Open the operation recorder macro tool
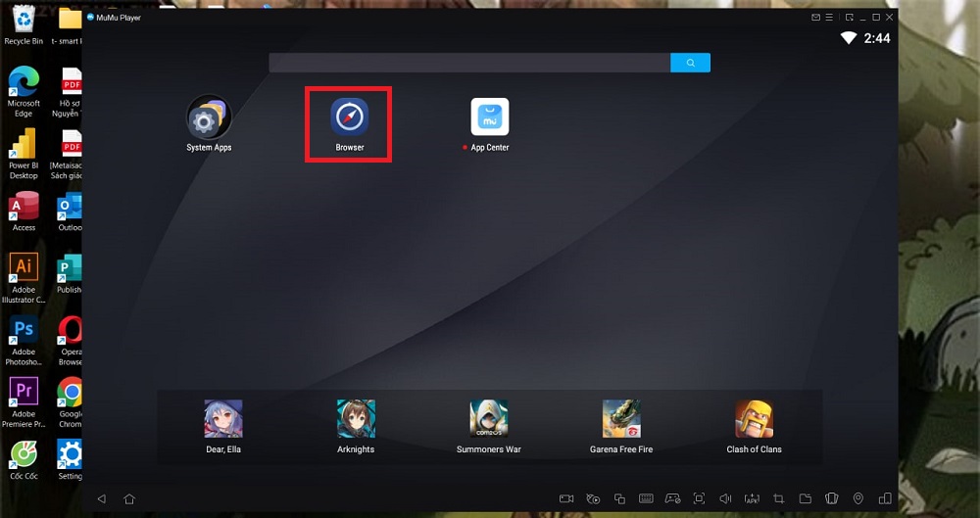This screenshot has height=518, width=980. pos(593,498)
